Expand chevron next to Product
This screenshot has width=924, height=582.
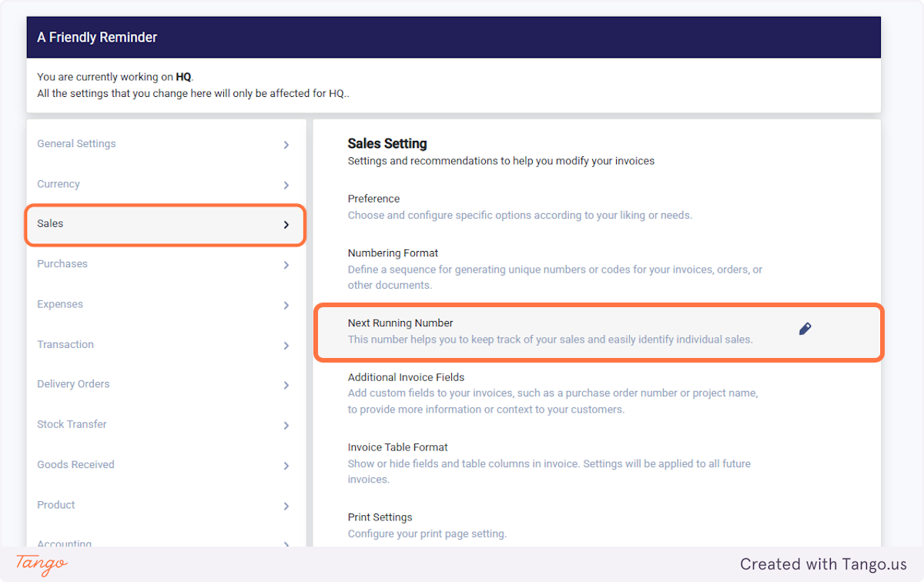point(286,506)
